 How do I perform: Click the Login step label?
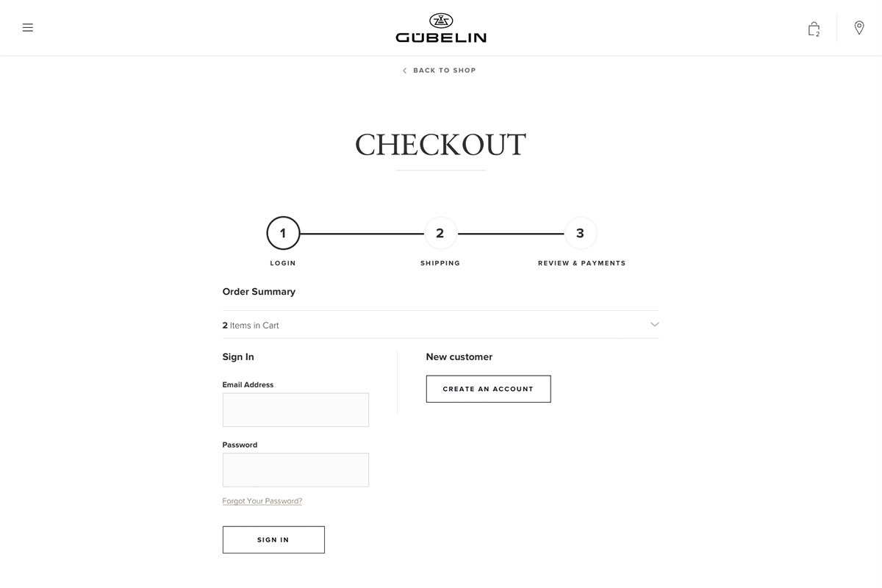(283, 263)
